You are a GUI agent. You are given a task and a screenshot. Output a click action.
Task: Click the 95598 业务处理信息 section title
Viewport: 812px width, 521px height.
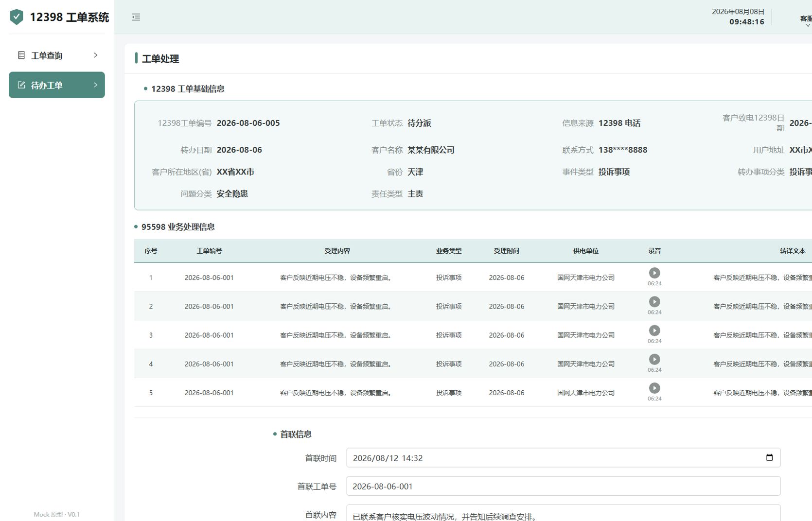pyautogui.click(x=178, y=226)
